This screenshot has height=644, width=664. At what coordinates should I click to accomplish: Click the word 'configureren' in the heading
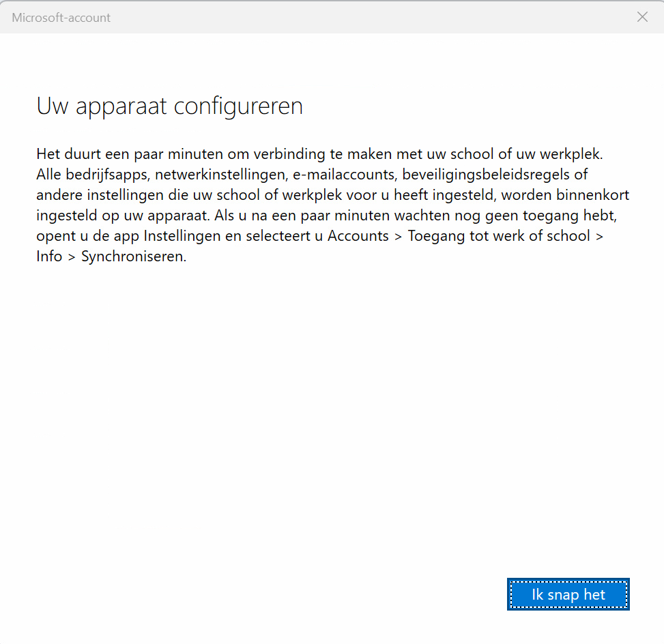pyautogui.click(x=239, y=106)
